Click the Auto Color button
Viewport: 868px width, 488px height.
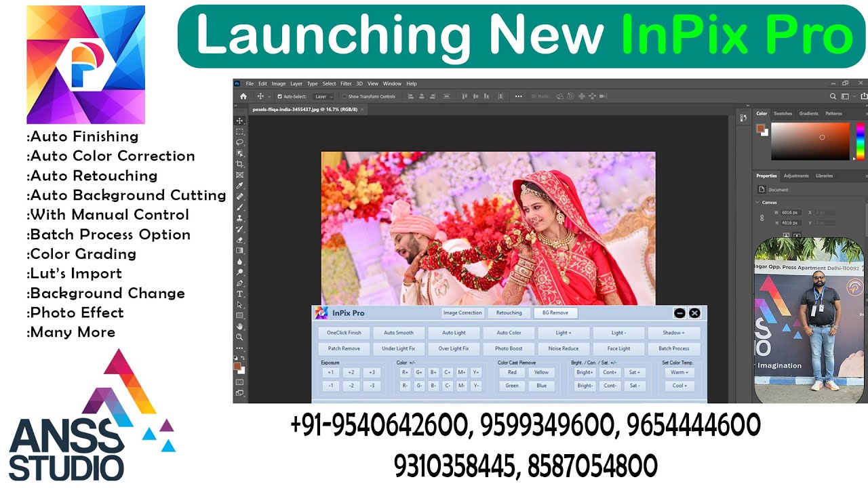click(509, 333)
